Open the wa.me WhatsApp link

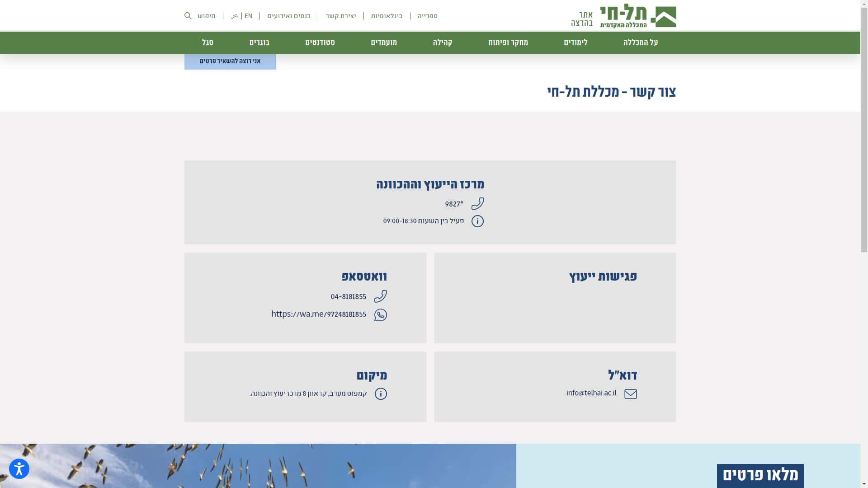point(319,314)
